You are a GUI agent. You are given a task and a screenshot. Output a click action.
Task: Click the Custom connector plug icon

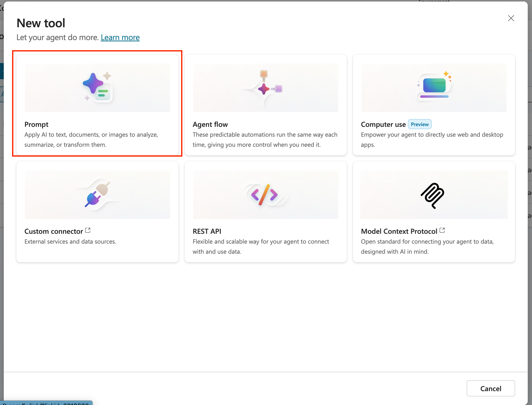(x=97, y=194)
